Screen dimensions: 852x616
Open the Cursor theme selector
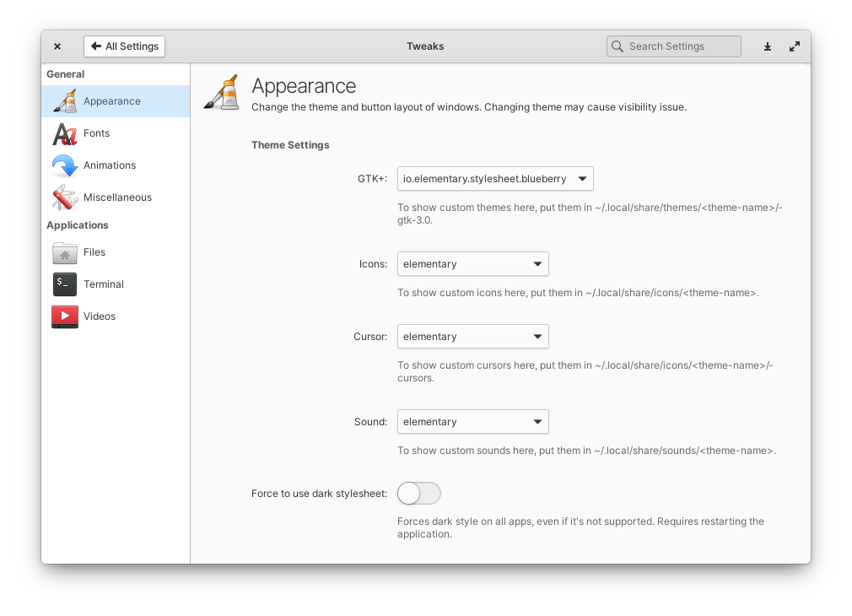pyautogui.click(x=472, y=336)
